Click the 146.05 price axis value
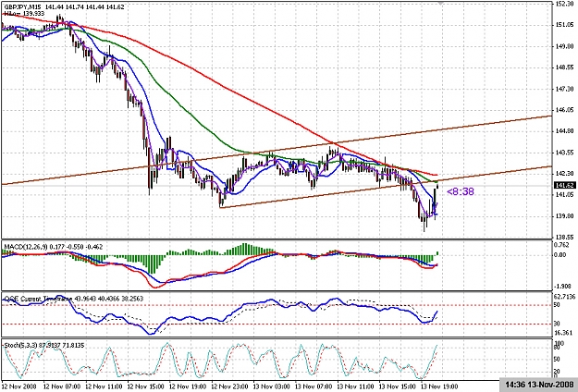 (x=563, y=110)
